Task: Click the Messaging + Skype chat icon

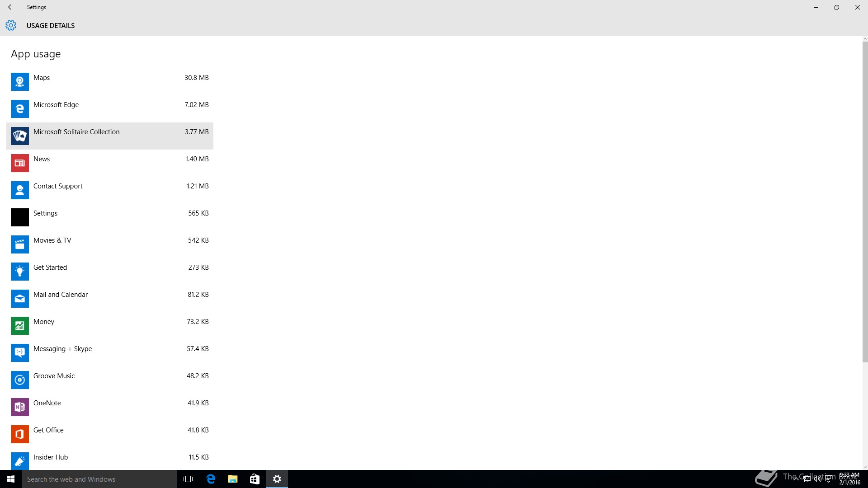Action: point(20,353)
